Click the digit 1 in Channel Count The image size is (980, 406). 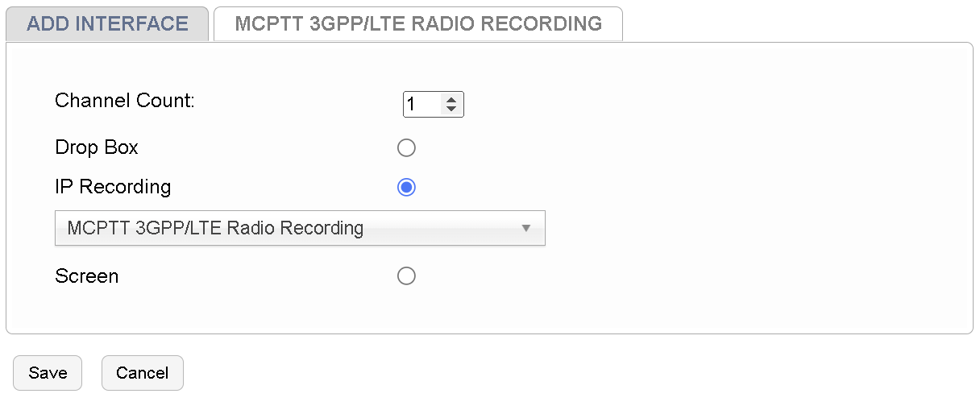pos(411,105)
